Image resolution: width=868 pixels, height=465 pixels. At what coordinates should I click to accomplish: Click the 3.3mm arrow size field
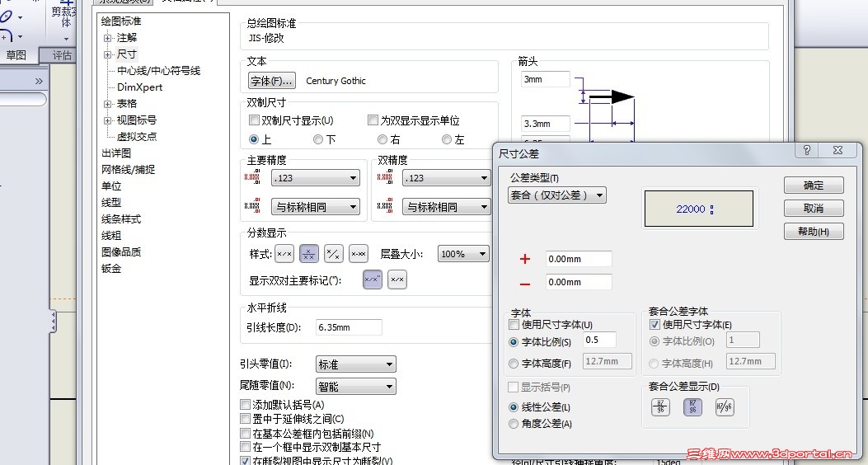pyautogui.click(x=545, y=124)
